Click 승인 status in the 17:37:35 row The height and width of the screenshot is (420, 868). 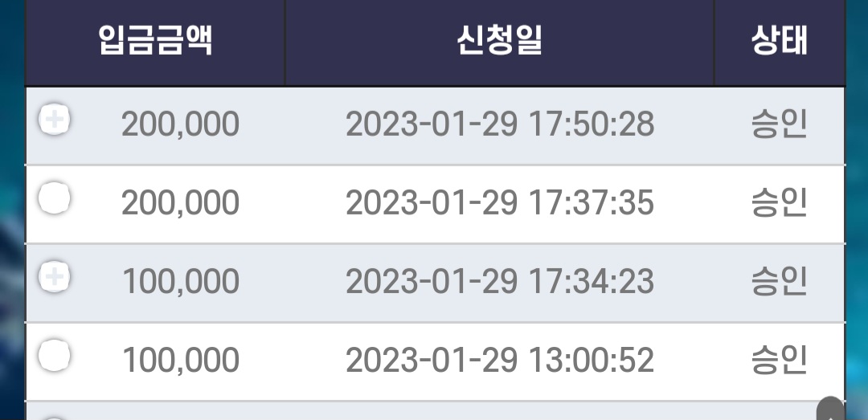pyautogui.click(x=779, y=202)
